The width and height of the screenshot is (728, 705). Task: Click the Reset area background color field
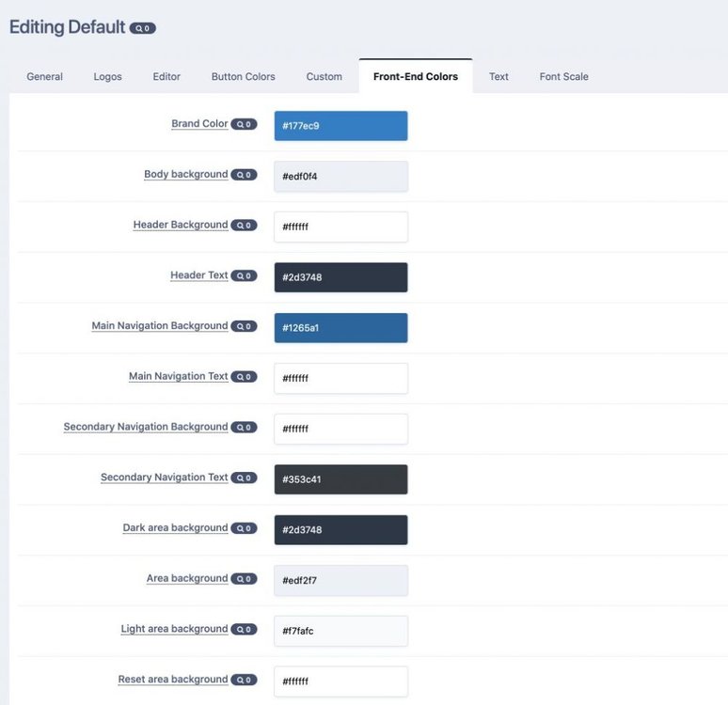pos(340,681)
